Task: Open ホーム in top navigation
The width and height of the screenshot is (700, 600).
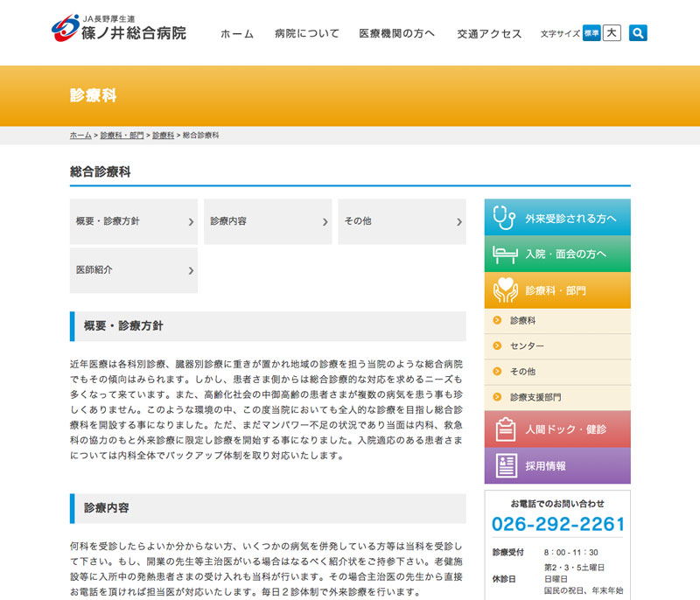Action: click(237, 34)
